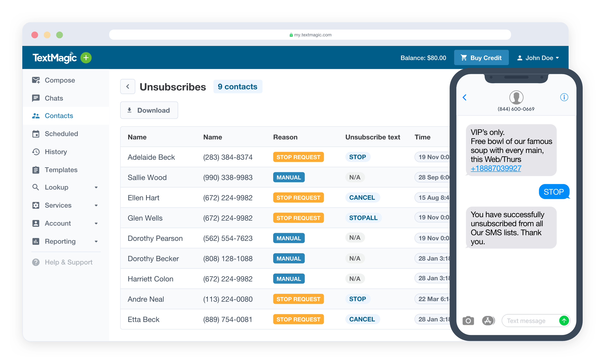Click the shopping cart icon in Buy Credit

[464, 58]
